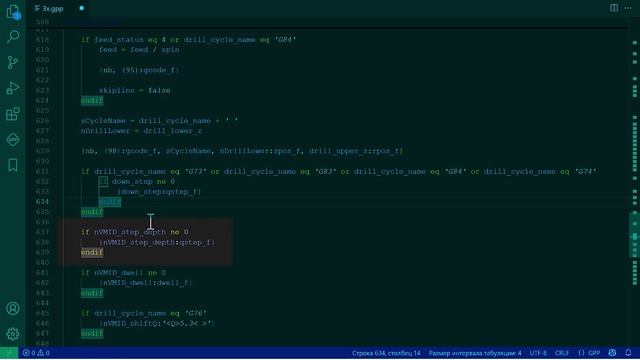Go to line via Строка 634, столбец 14
The width and height of the screenshot is (640, 360).
point(386,353)
